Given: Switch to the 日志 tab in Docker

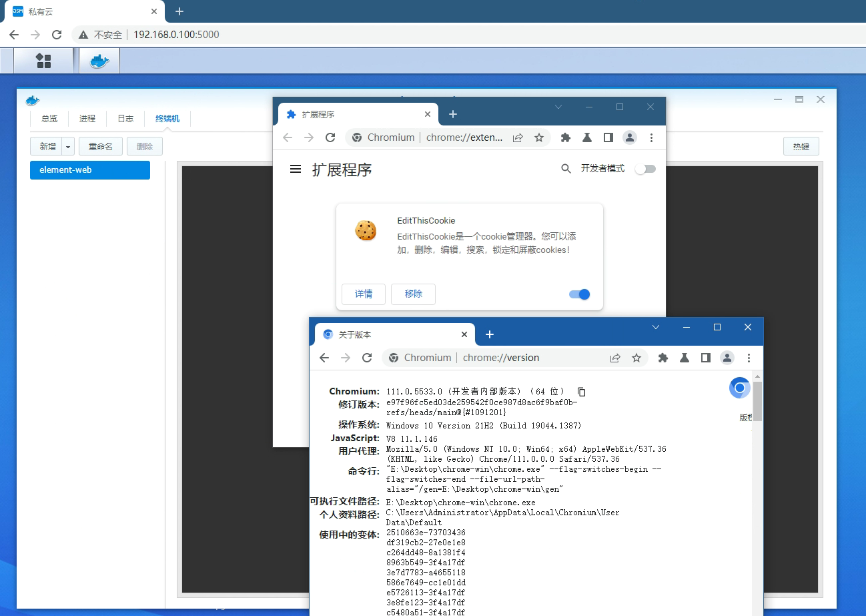Looking at the screenshot, I should [125, 119].
